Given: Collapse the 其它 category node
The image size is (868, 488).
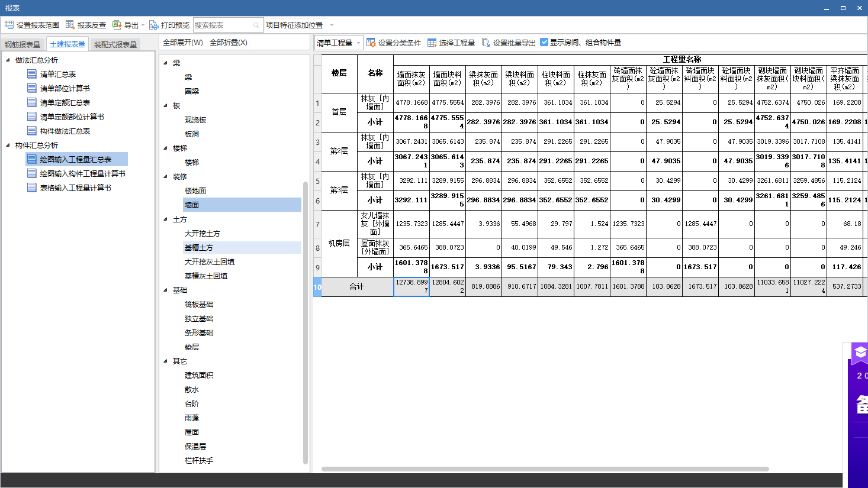Looking at the screenshot, I should coord(166,361).
